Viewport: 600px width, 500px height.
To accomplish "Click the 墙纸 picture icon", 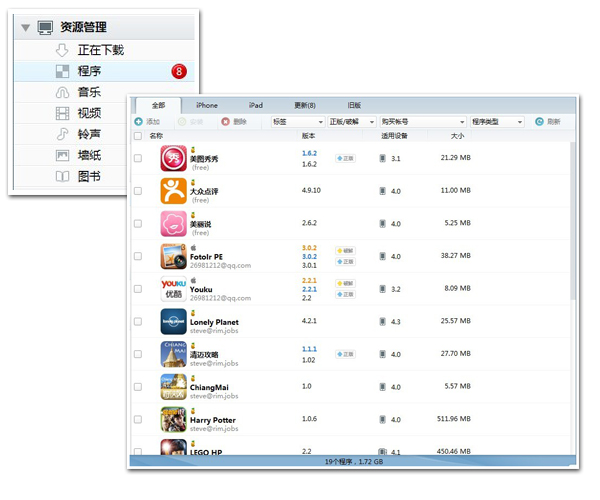I will coord(62,155).
